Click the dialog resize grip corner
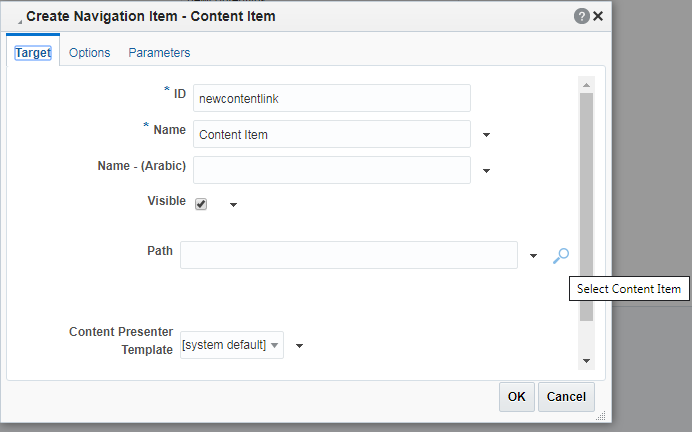The image size is (692, 432). pyautogui.click(x=601, y=415)
